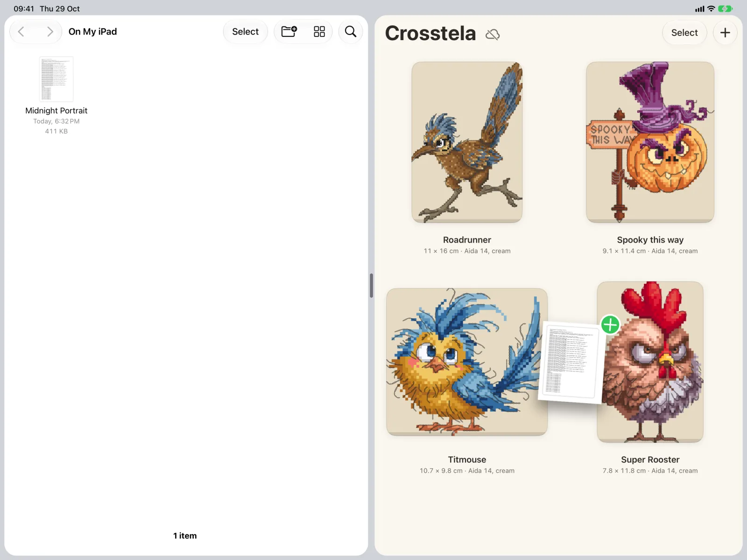
Task: Tap the 9.1 × 11.4 cm Spooky details
Action: coord(650,251)
